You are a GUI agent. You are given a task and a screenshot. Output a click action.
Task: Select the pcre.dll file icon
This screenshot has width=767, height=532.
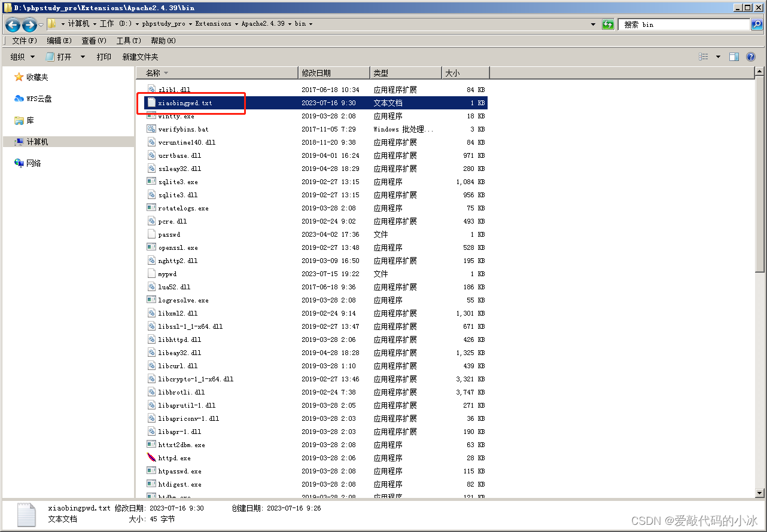151,221
